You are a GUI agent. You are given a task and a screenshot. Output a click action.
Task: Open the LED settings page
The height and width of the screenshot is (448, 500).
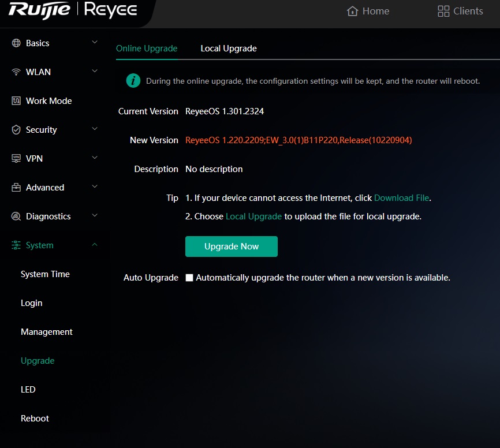pos(28,390)
